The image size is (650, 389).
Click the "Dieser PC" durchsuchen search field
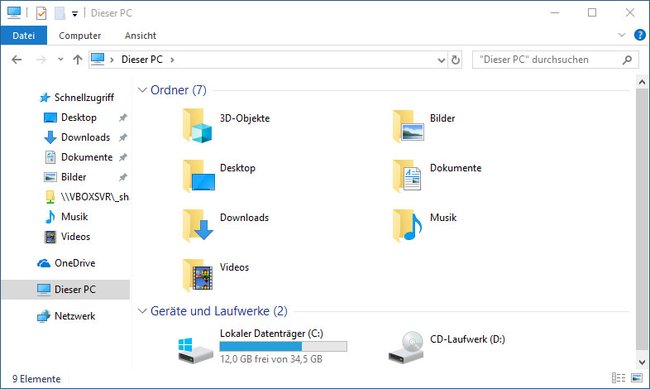pyautogui.click(x=548, y=60)
